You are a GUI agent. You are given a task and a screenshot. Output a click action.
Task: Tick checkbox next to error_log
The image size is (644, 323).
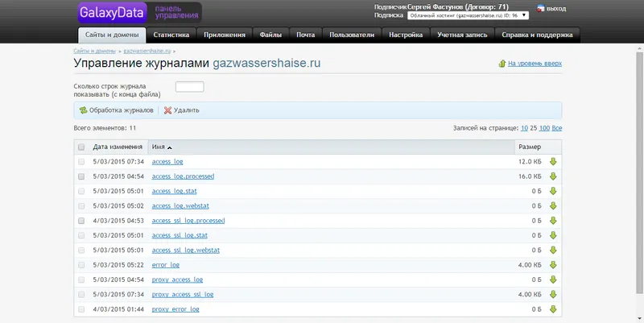(x=81, y=265)
